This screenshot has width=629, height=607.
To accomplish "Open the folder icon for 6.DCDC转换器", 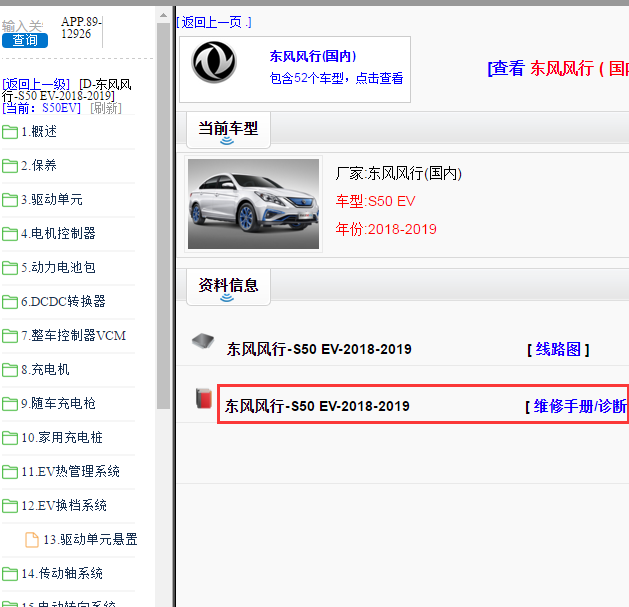I will 10,302.
